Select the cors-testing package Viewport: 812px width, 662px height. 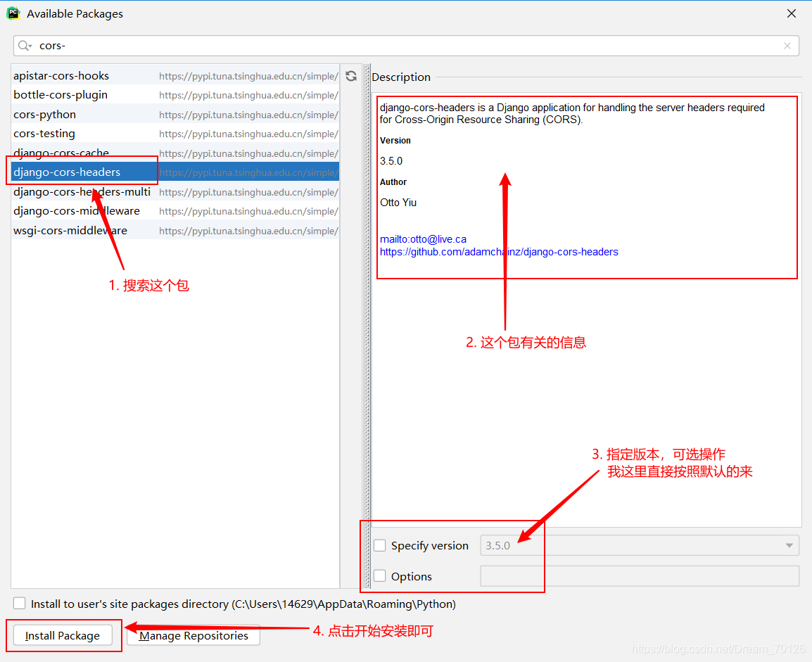[x=175, y=134]
